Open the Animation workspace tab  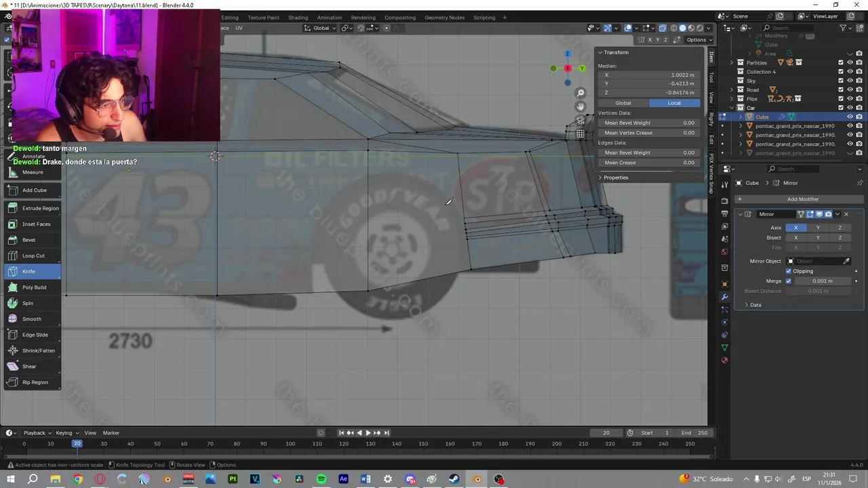point(330,18)
